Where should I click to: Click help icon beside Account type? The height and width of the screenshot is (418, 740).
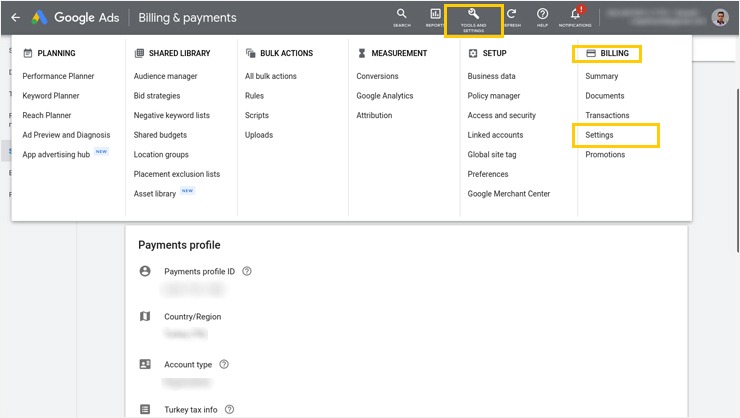tap(224, 365)
